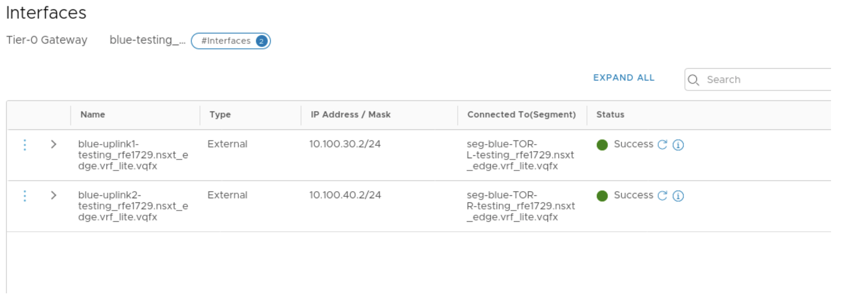Open actions menu for blue-uplink1 row
The width and height of the screenshot is (868, 296).
tap(25, 145)
